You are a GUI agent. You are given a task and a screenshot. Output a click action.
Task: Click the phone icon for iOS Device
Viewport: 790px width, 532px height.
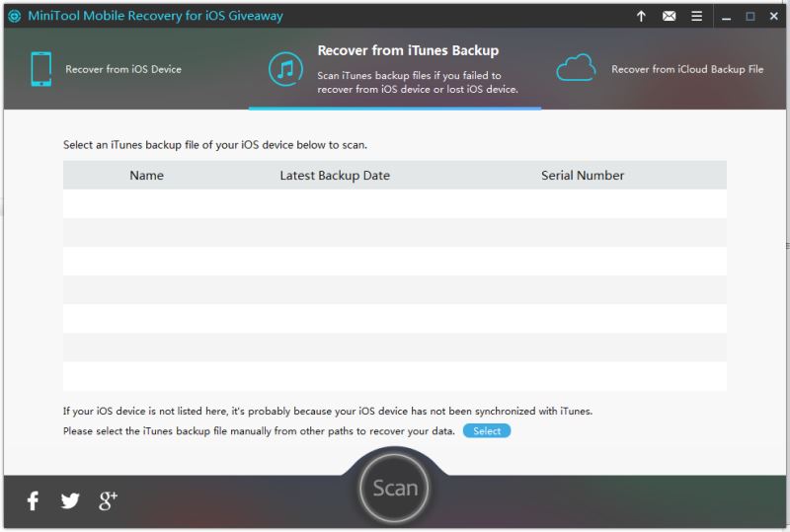(x=40, y=69)
